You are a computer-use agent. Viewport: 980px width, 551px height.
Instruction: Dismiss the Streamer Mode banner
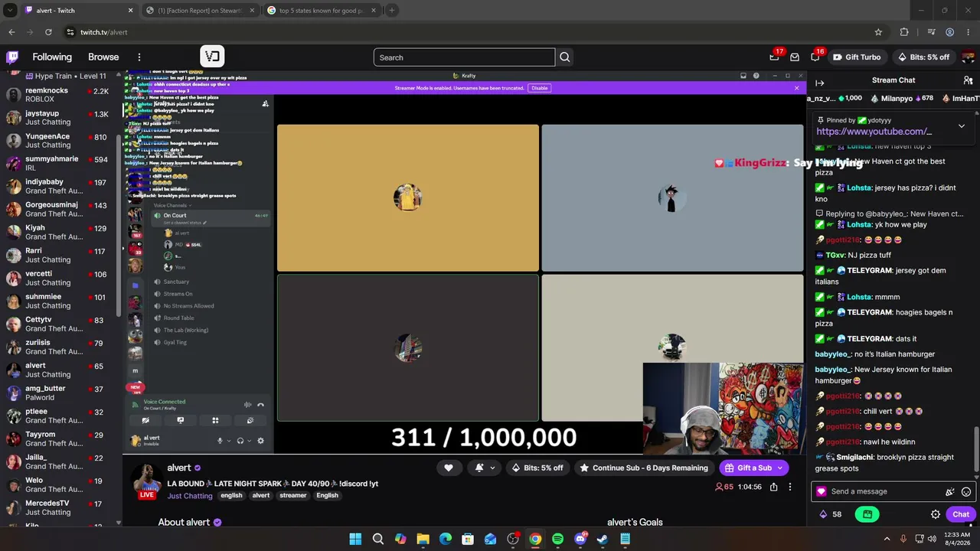pos(796,88)
